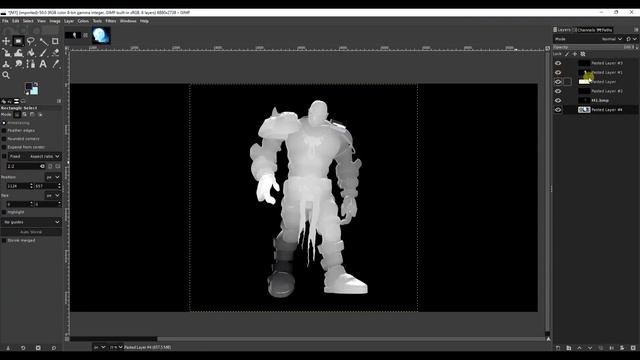Select the Paintbrush tool

click(x=43, y=53)
